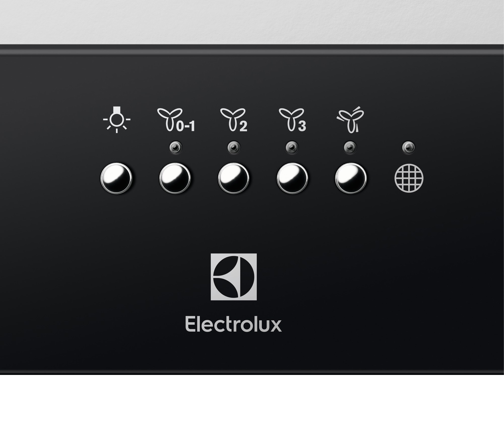Push the chrome button for fan speed 2
The height and width of the screenshot is (438, 504).
tap(234, 178)
